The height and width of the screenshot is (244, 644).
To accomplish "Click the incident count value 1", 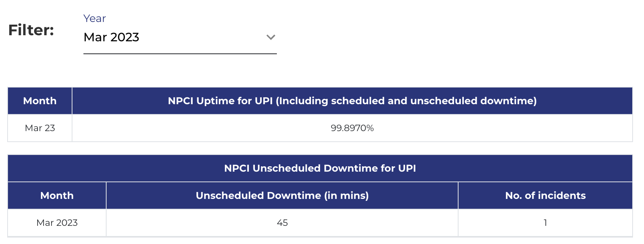I will pos(545,223).
